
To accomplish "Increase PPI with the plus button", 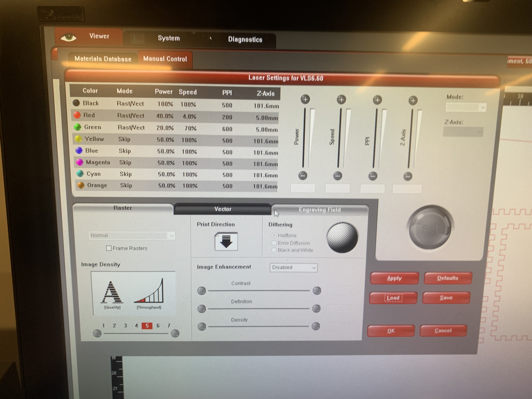I will pos(377,100).
